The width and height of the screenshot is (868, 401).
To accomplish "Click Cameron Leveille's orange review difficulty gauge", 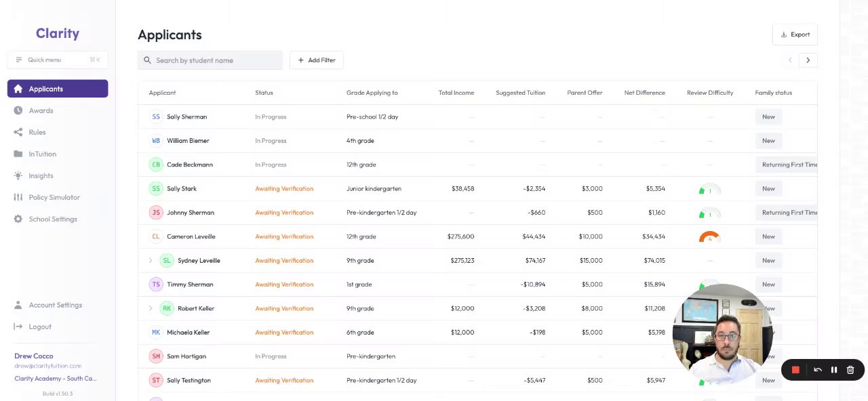I will tap(709, 237).
